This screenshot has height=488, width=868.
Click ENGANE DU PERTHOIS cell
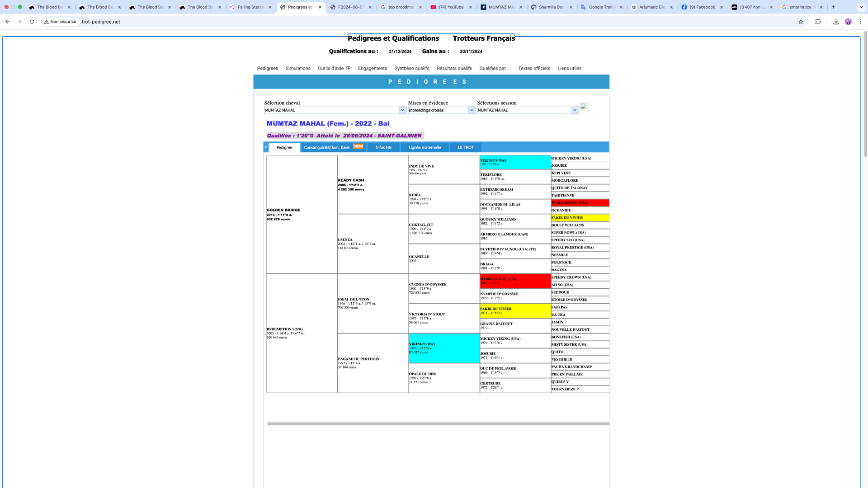pos(373,363)
